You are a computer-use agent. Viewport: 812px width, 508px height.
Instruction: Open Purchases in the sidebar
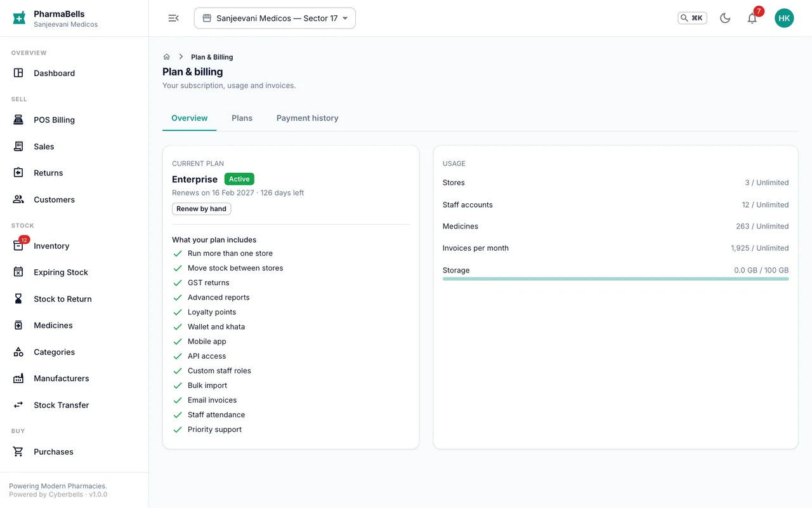[74, 451]
